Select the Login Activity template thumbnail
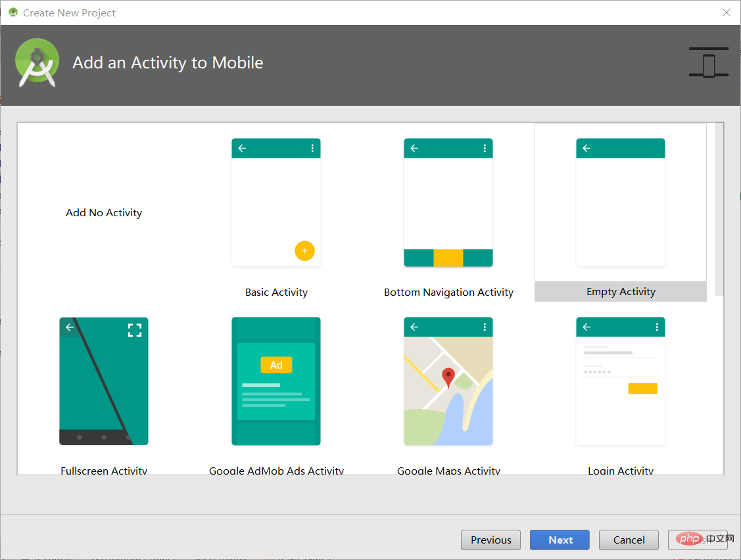 click(620, 381)
